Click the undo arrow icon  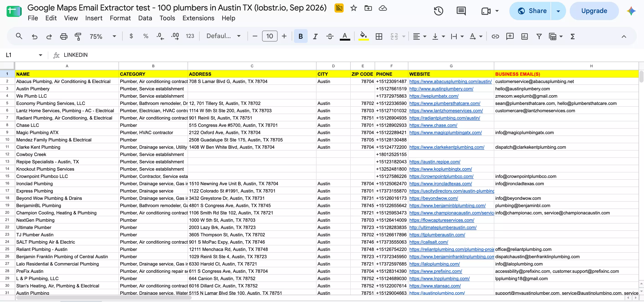(34, 36)
